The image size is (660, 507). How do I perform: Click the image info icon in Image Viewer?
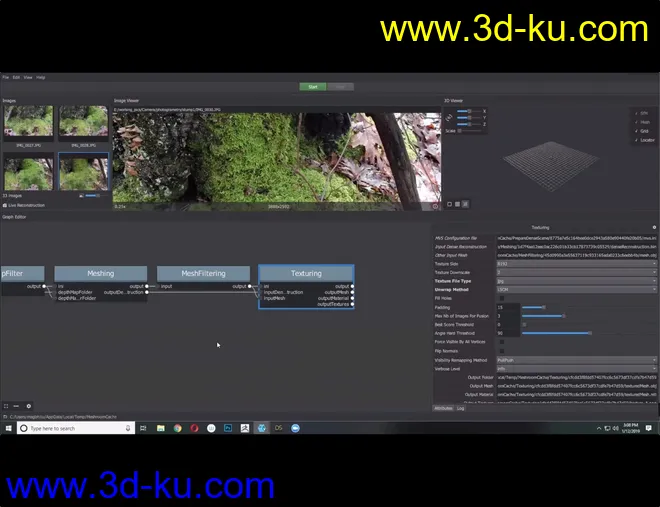pos(435,206)
